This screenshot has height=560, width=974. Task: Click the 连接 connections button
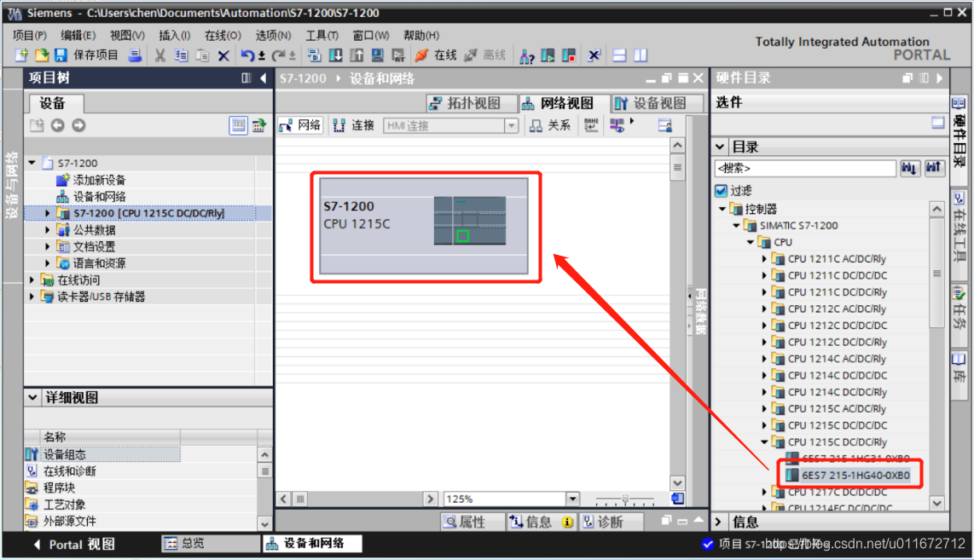(x=354, y=125)
